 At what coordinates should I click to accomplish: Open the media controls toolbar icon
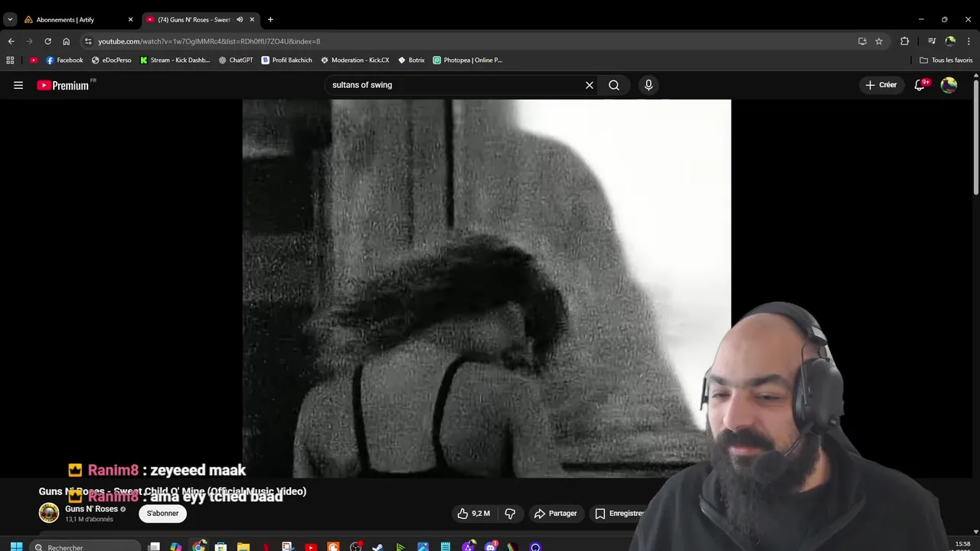click(932, 41)
